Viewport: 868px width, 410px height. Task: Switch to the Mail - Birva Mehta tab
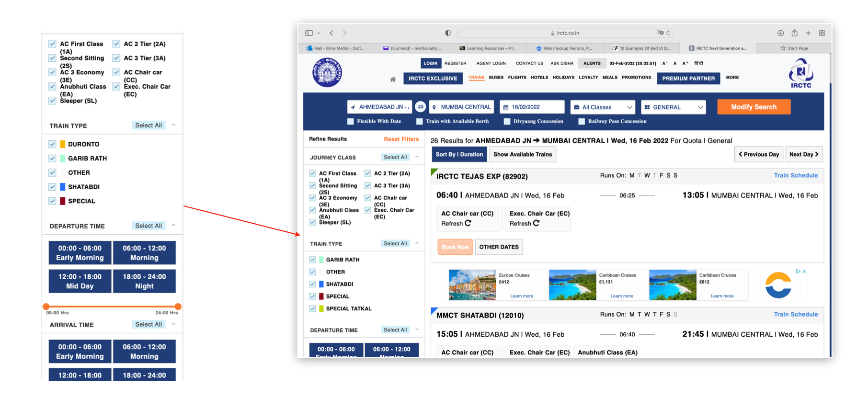335,48
